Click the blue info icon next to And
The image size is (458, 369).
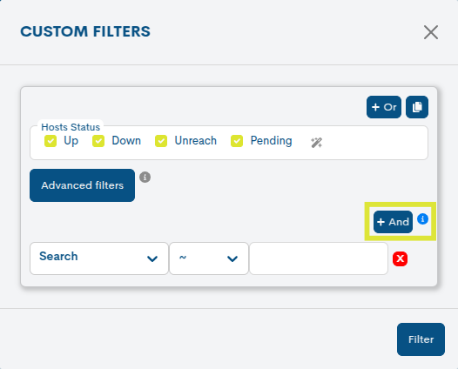[423, 219]
